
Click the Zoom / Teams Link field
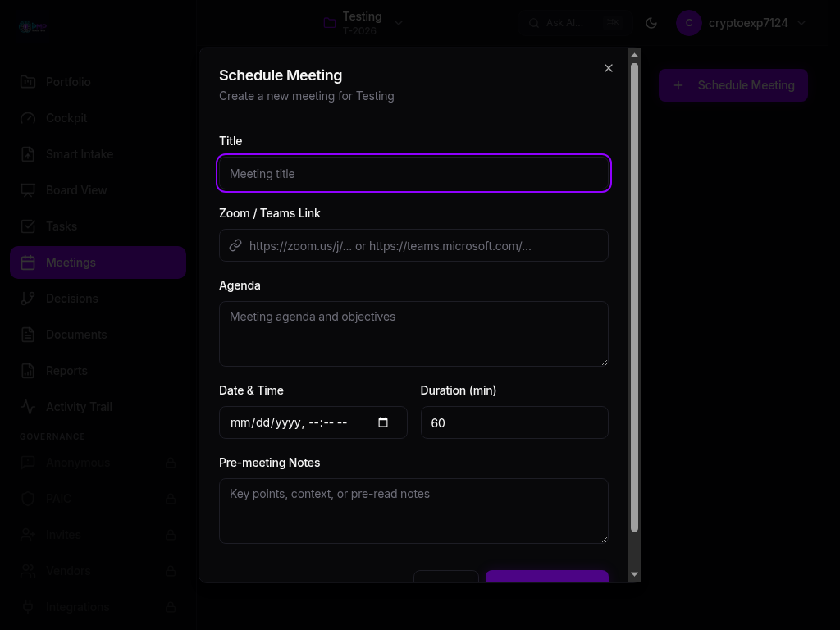[413, 245]
